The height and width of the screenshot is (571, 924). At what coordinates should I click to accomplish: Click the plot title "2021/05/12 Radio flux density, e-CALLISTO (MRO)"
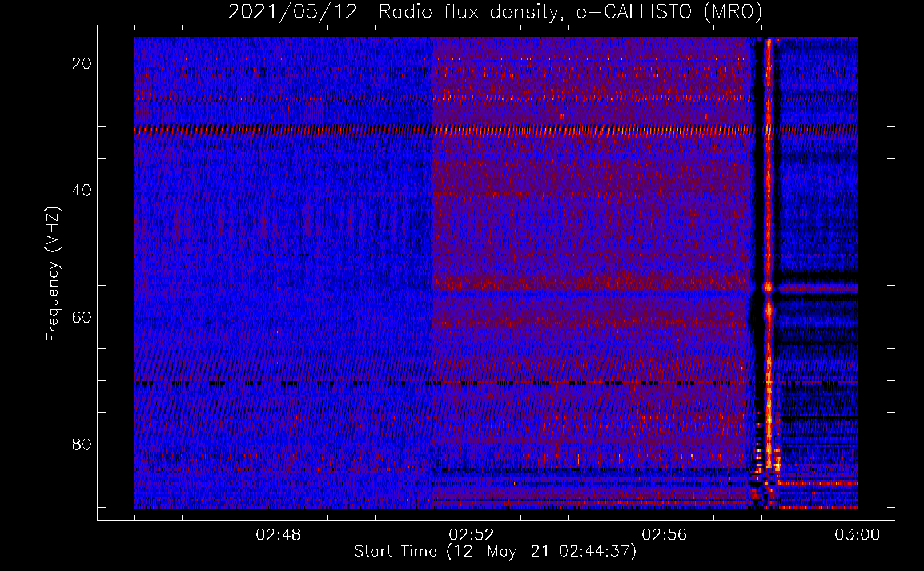[495, 11]
